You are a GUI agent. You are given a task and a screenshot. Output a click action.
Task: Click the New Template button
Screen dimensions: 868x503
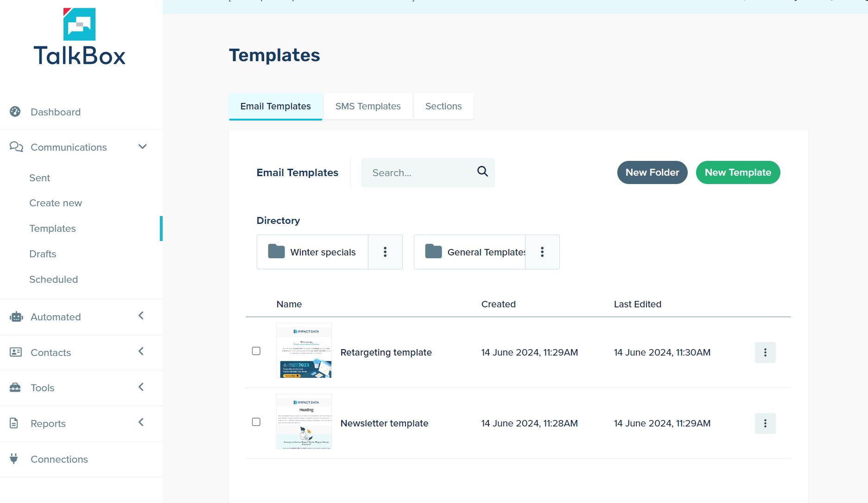tap(737, 172)
